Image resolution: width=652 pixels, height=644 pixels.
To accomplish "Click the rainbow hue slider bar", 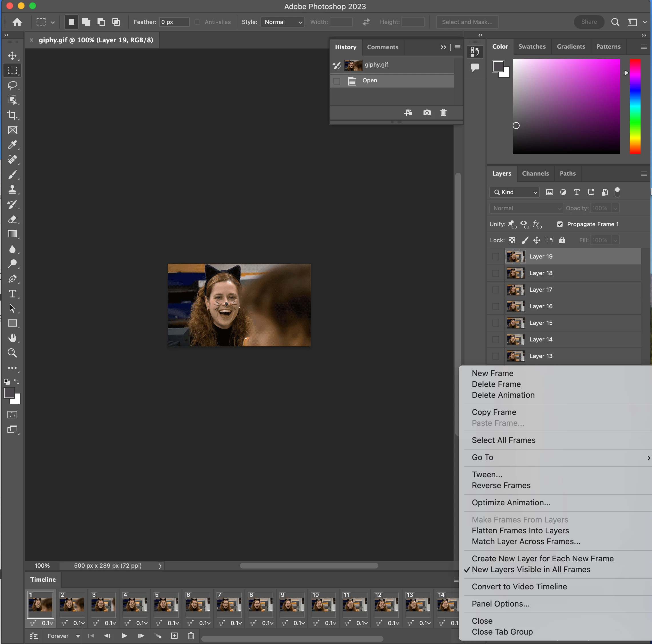I will click(635, 106).
